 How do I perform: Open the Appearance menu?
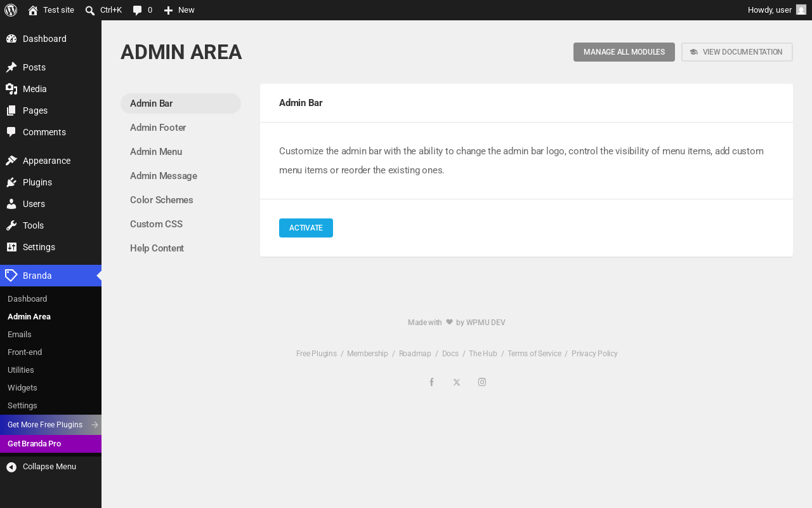[51, 161]
